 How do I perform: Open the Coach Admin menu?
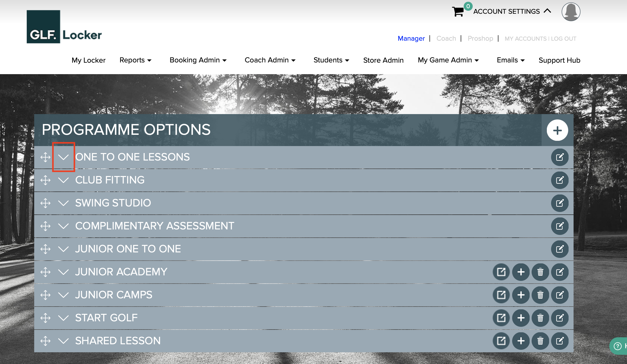click(x=270, y=60)
